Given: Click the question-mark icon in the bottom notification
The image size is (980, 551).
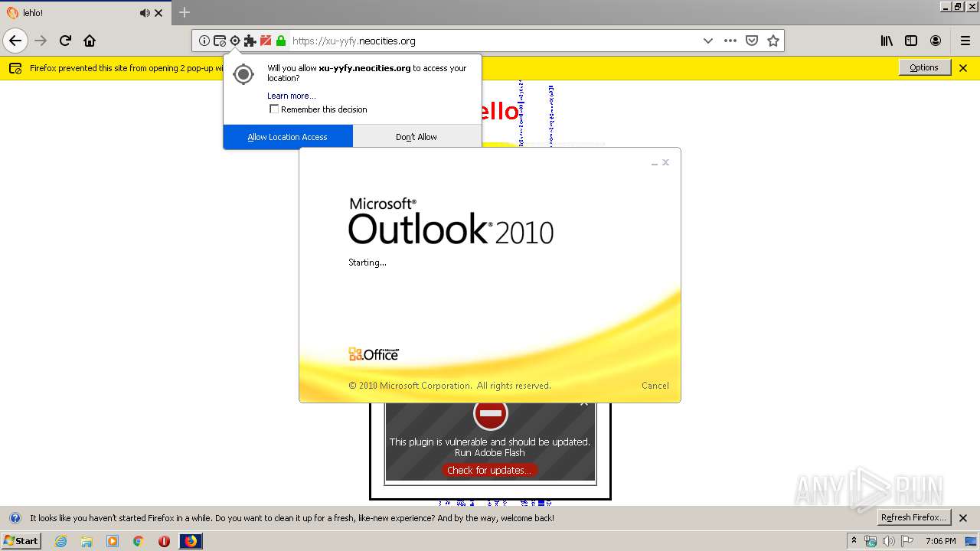Looking at the screenshot, I should (15, 518).
